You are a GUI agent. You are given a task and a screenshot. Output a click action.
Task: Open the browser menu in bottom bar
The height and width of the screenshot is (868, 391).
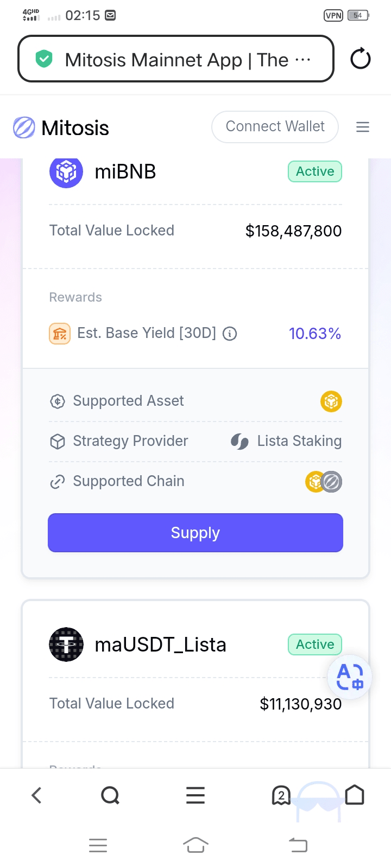tap(195, 795)
